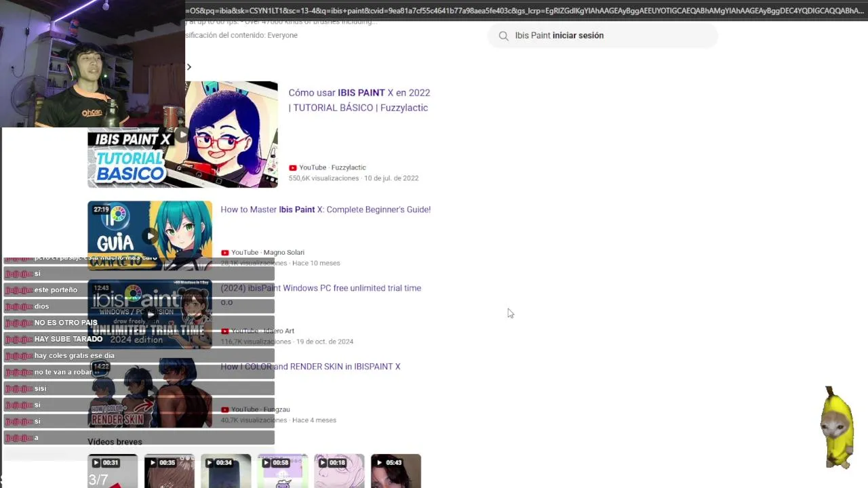The width and height of the screenshot is (868, 488).
Task: Play the 00:58 short video
Action: tap(283, 471)
